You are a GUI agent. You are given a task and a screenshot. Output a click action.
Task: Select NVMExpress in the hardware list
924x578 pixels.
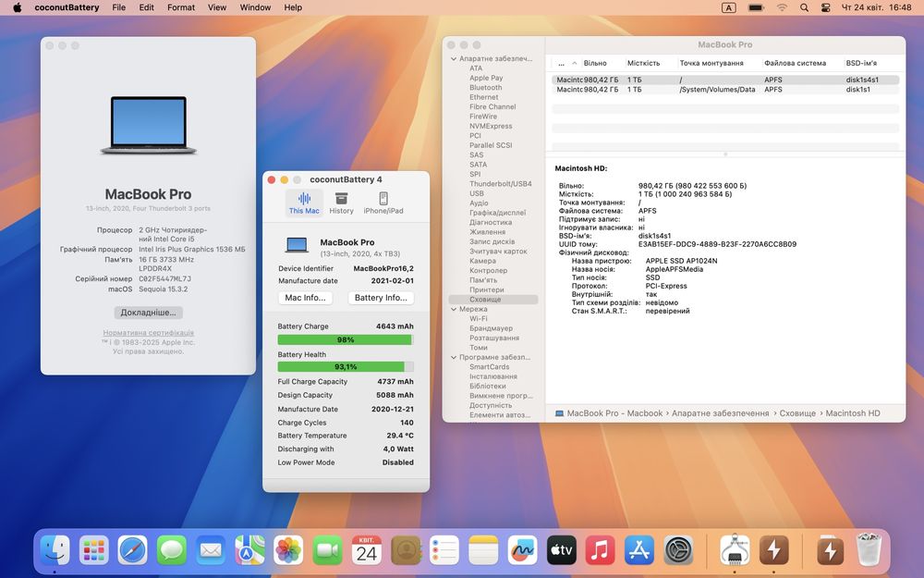tap(491, 126)
